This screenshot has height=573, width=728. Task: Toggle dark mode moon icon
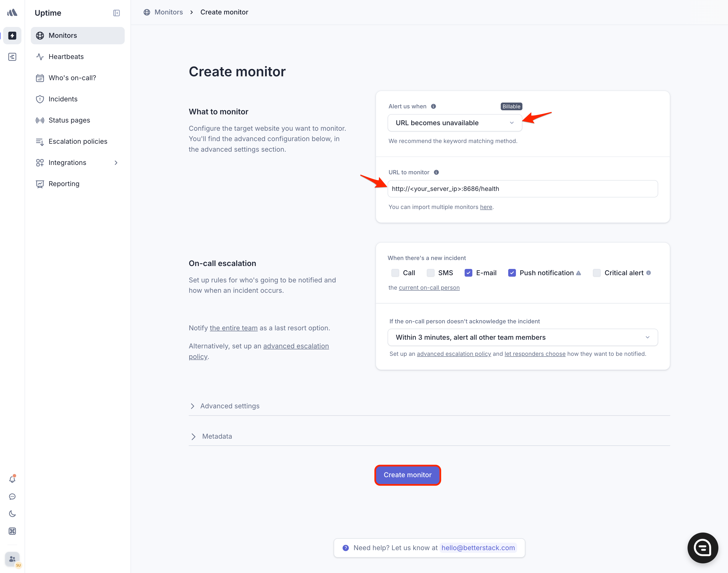point(13,514)
